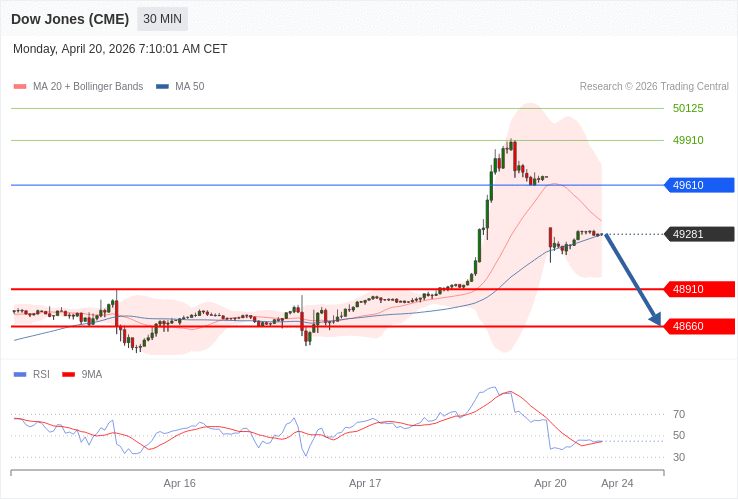
Task: Click the MA 20 + Bollinger Bands legend swatch
Action: point(20,87)
